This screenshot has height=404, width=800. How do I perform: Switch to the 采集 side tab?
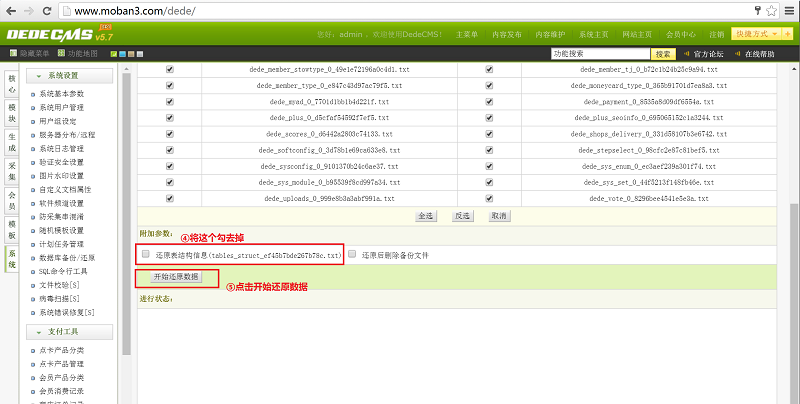coord(12,171)
